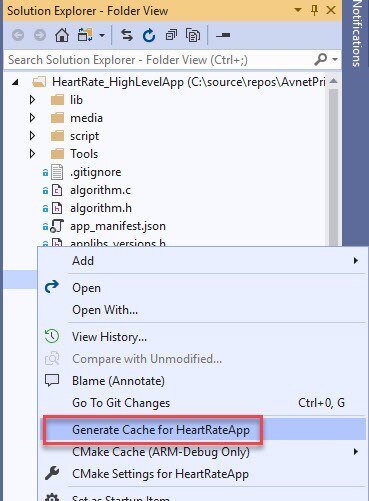369x501 pixels.
Task: Click the search magnifier icon
Action: pos(321,60)
